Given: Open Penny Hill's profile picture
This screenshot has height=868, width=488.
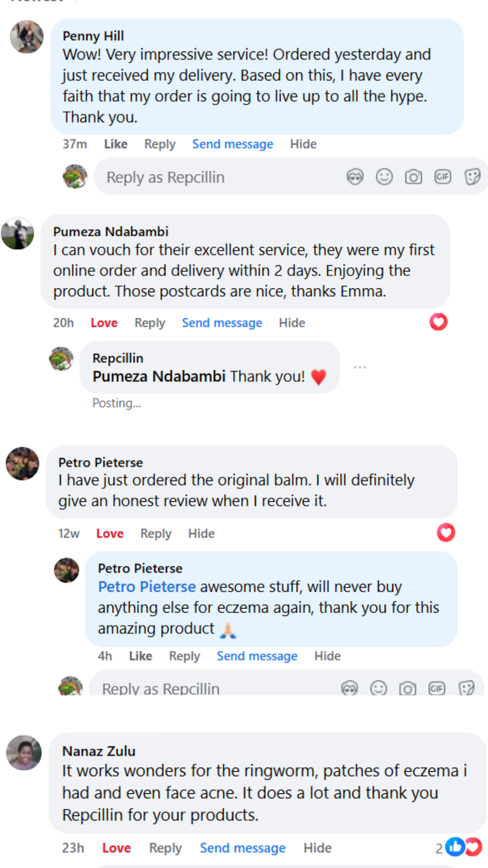Looking at the screenshot, I should [27, 37].
